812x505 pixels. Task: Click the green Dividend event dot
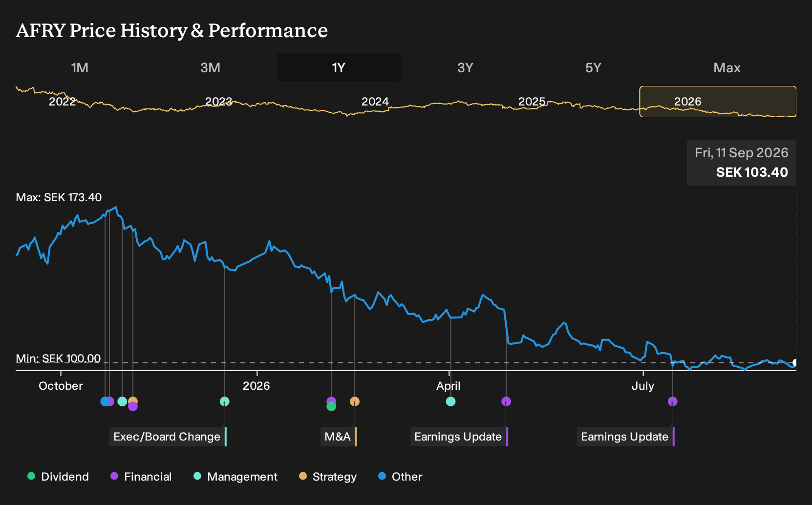(331, 406)
